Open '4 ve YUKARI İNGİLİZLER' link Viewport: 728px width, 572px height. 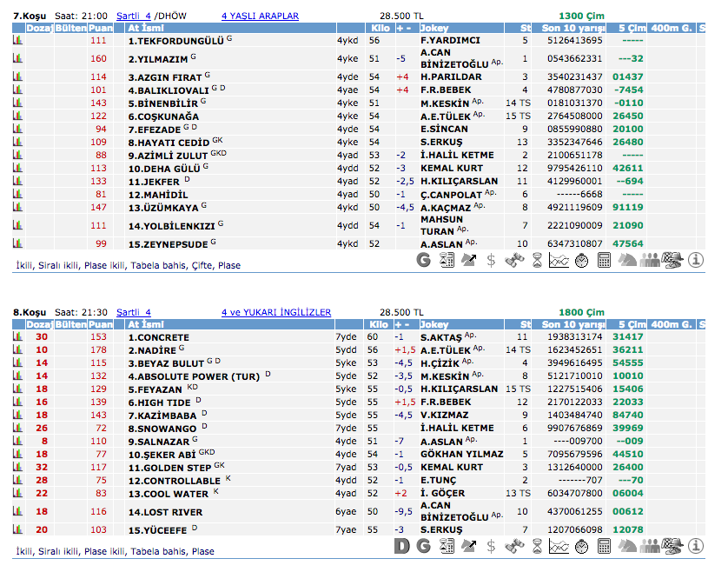(x=276, y=312)
